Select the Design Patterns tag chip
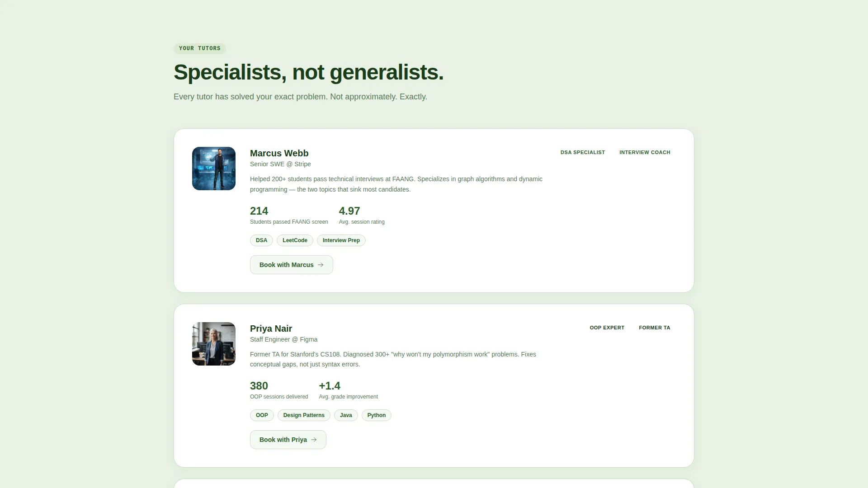The height and width of the screenshot is (488, 868). [304, 415]
